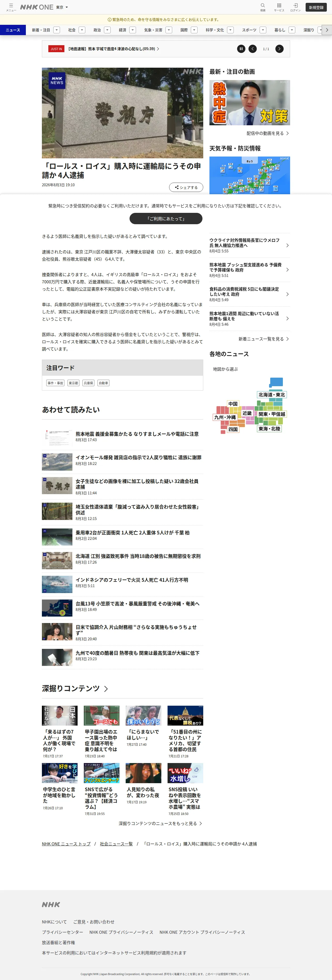Choose 東海・北陸 on the region map
Screen dimensions: 332x980
click(270, 429)
